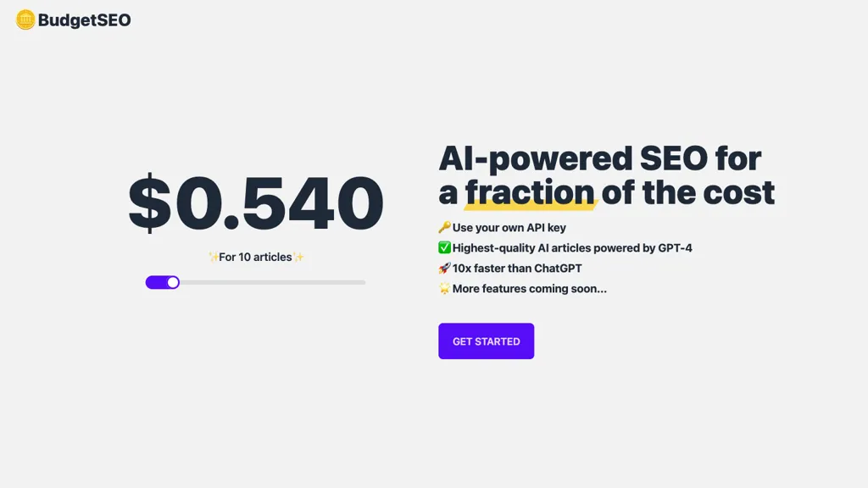
Task: Click '10x faster than ChatGPT' text
Action: coord(517,269)
